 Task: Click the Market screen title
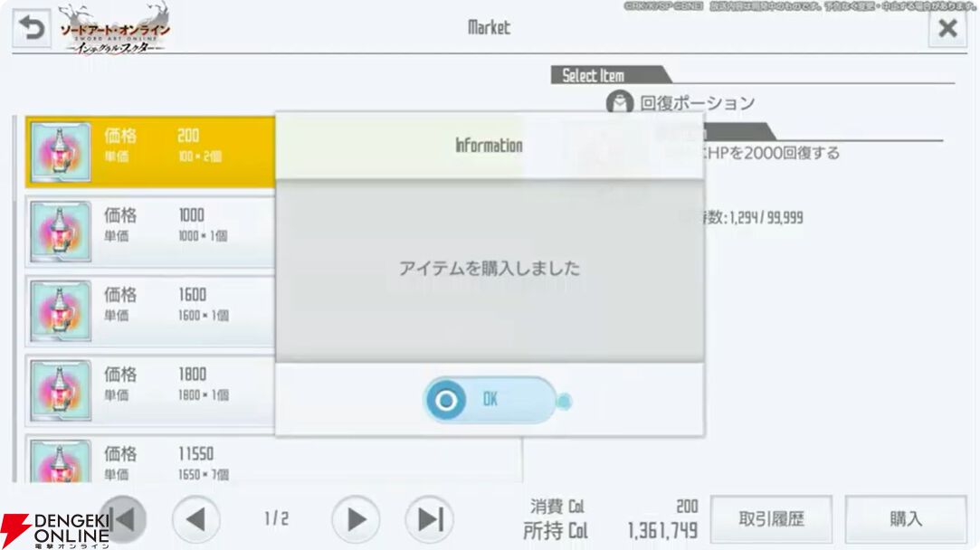tap(489, 27)
